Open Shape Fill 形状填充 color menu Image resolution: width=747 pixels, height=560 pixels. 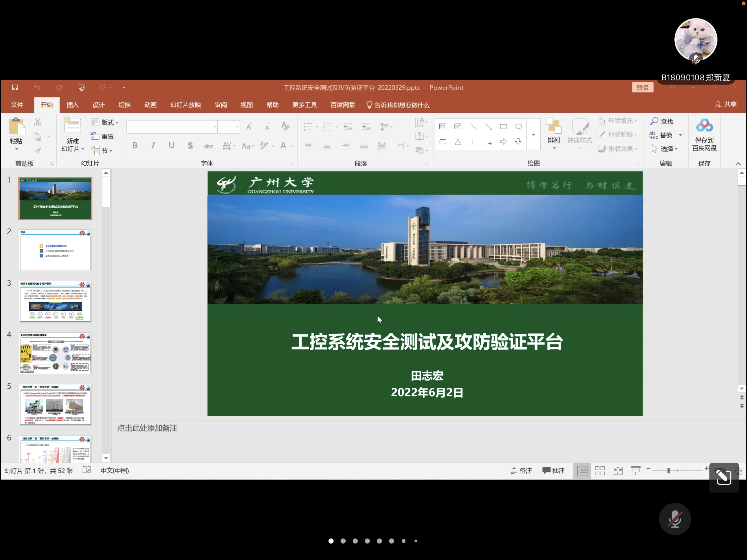(x=617, y=121)
